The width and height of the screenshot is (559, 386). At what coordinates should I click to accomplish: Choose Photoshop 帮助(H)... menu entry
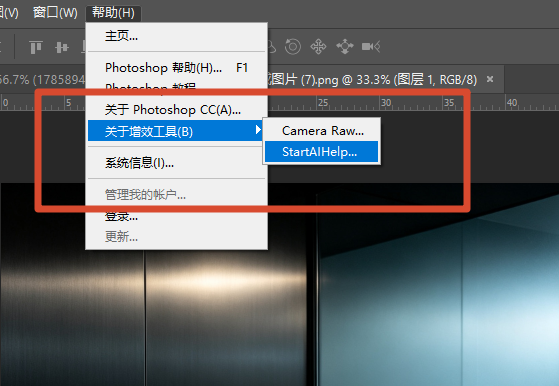(176, 68)
